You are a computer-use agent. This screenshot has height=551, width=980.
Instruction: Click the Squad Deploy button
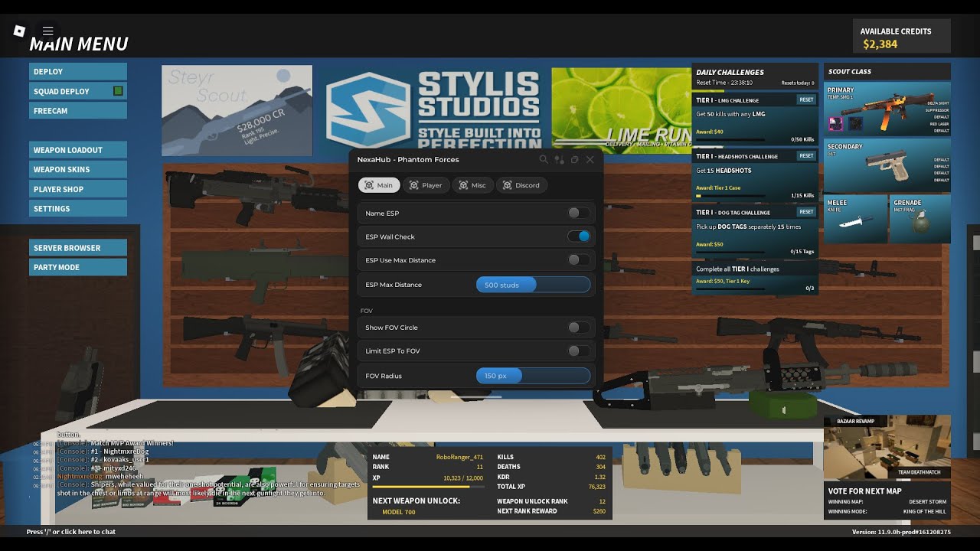[x=78, y=91]
